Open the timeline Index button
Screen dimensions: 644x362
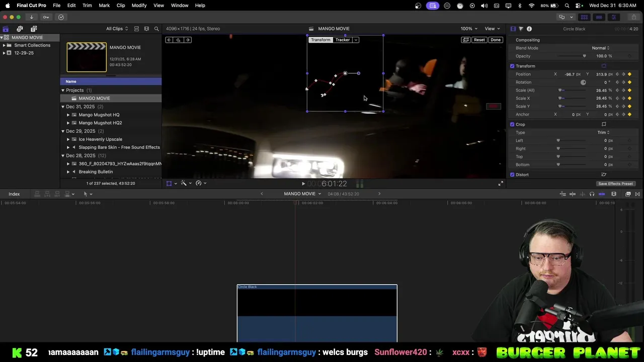point(14,194)
